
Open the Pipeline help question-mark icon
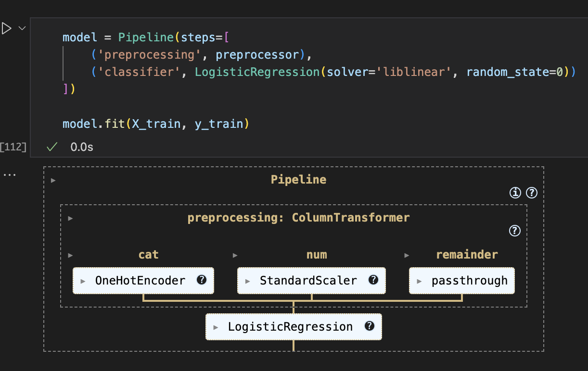click(531, 193)
